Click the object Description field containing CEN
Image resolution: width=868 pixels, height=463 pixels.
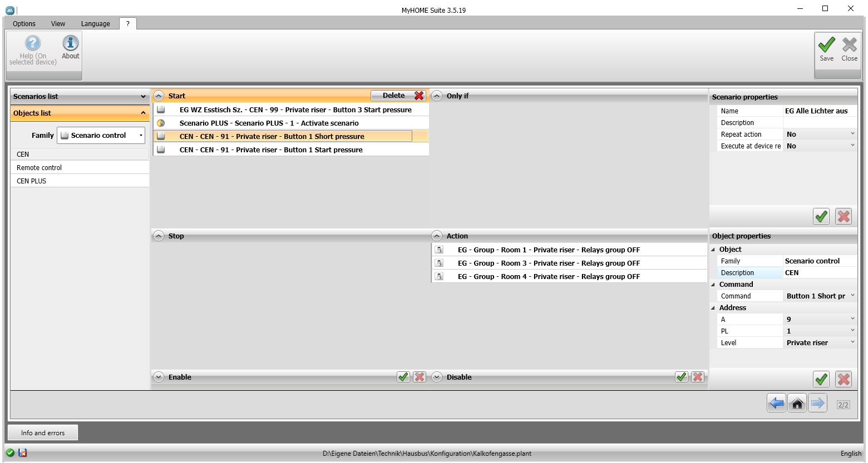coord(820,272)
